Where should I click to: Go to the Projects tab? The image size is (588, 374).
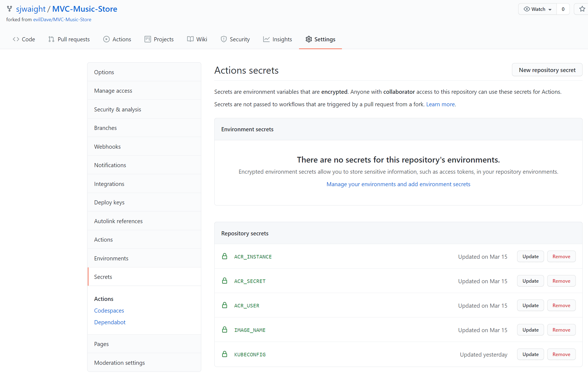click(x=159, y=39)
